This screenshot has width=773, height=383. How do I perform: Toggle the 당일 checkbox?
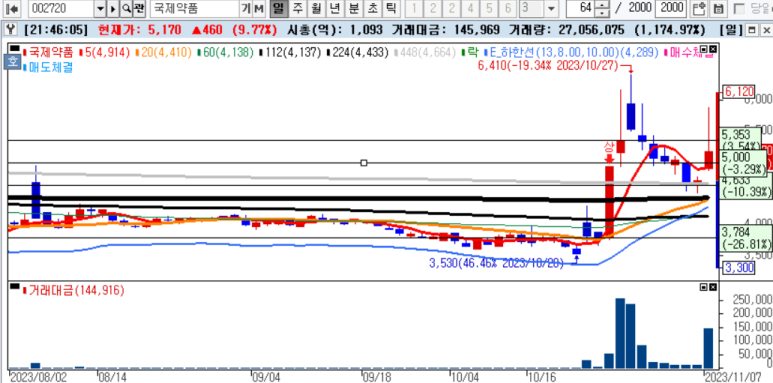coord(739,8)
